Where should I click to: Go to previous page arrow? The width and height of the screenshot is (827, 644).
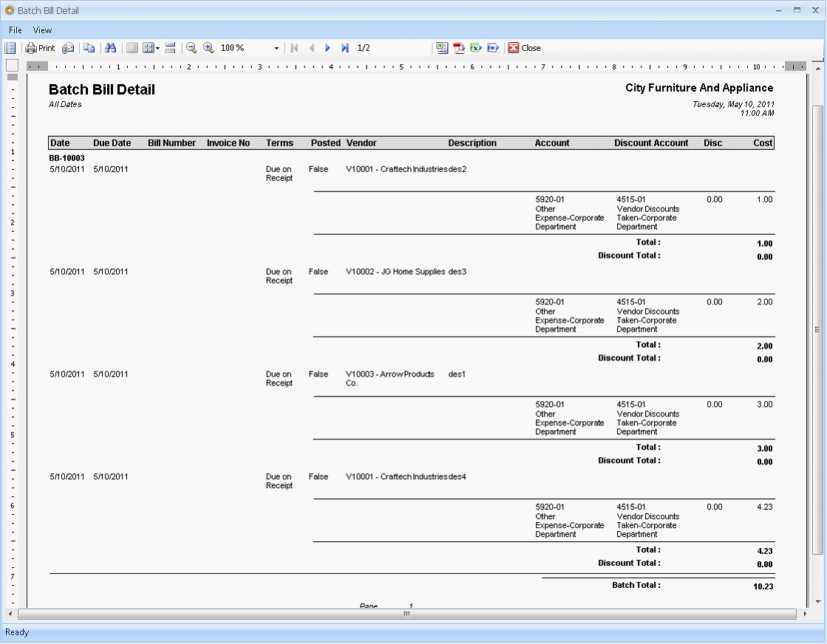[311, 48]
